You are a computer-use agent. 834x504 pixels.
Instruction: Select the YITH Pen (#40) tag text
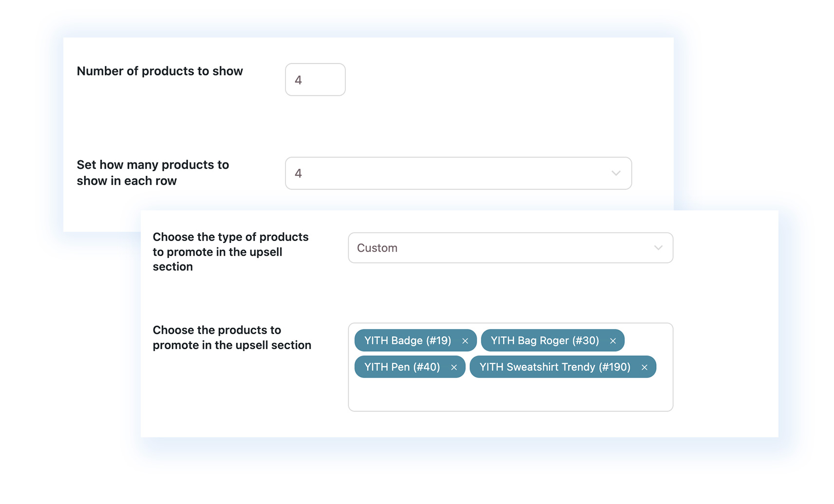(402, 367)
